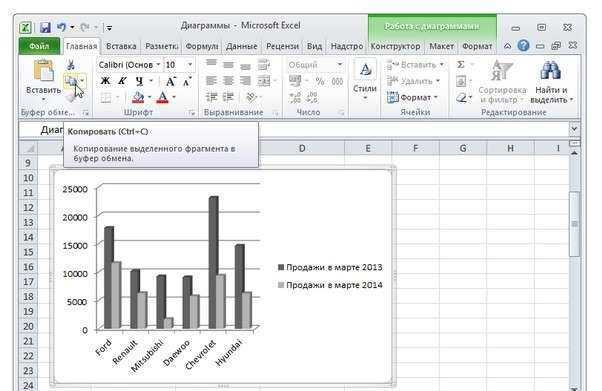Align text left in alignment group
602x391 pixels.
tap(211, 81)
